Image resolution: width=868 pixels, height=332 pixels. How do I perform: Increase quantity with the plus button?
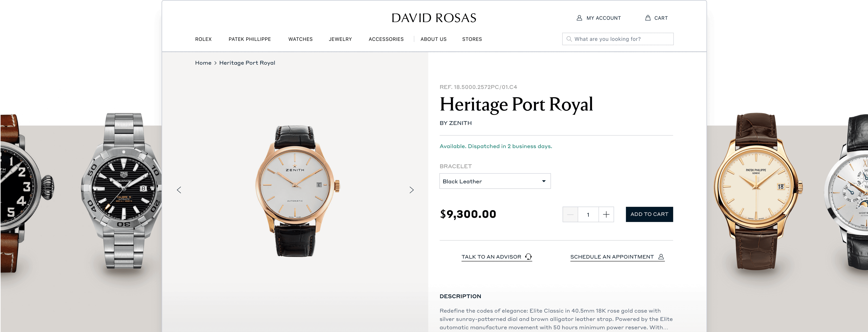tap(606, 214)
